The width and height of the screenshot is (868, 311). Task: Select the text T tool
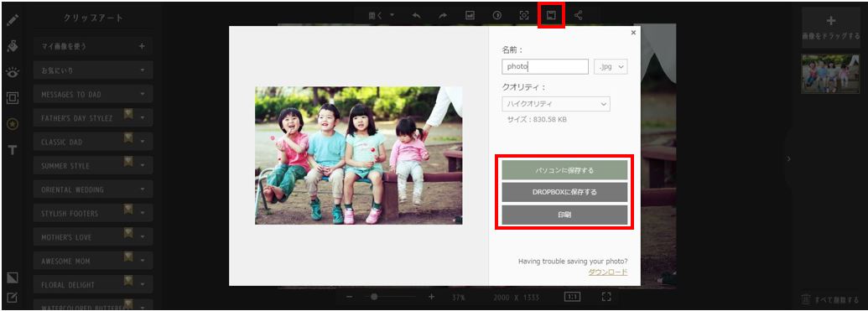pyautogui.click(x=13, y=150)
